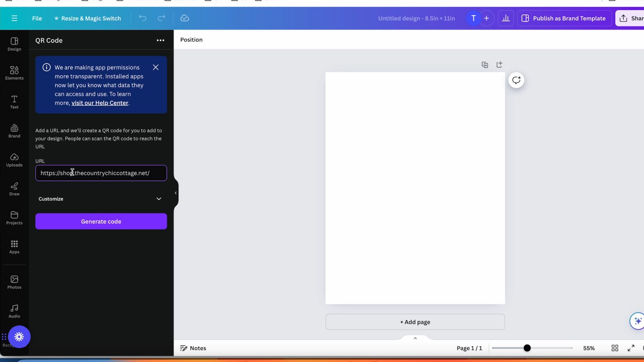The width and height of the screenshot is (644, 362).
Task: Open the grid view of pages
Action: coord(615,348)
